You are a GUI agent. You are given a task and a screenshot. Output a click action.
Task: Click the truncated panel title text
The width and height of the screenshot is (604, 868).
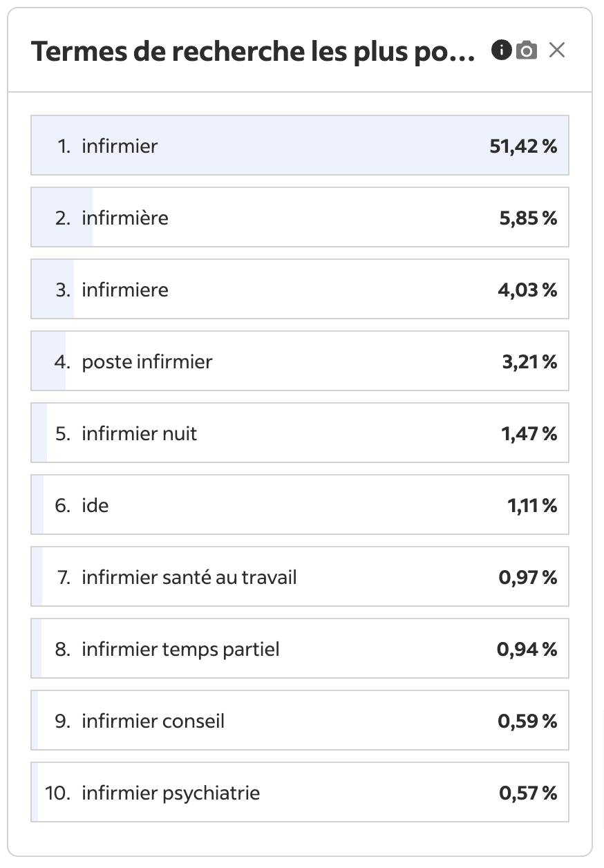click(254, 51)
